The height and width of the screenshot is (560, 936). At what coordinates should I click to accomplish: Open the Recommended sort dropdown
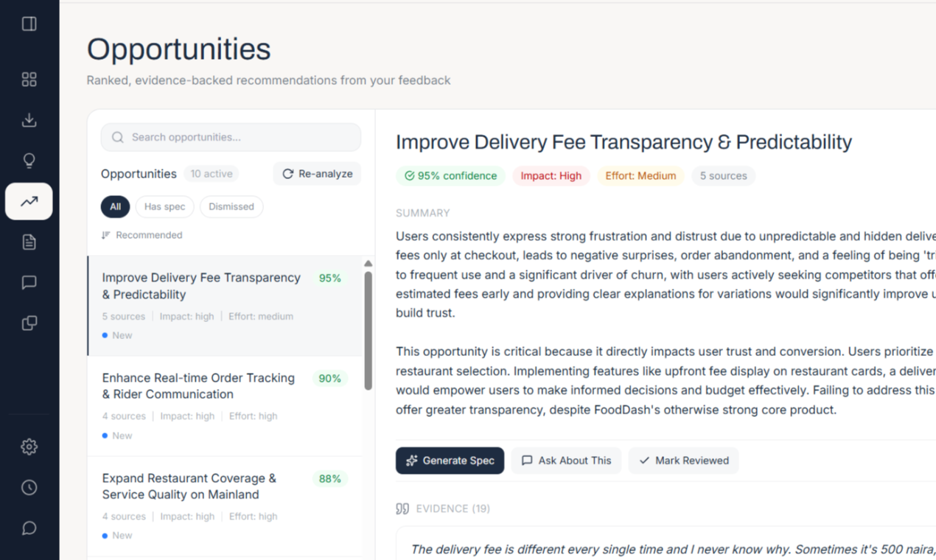pyautogui.click(x=142, y=235)
